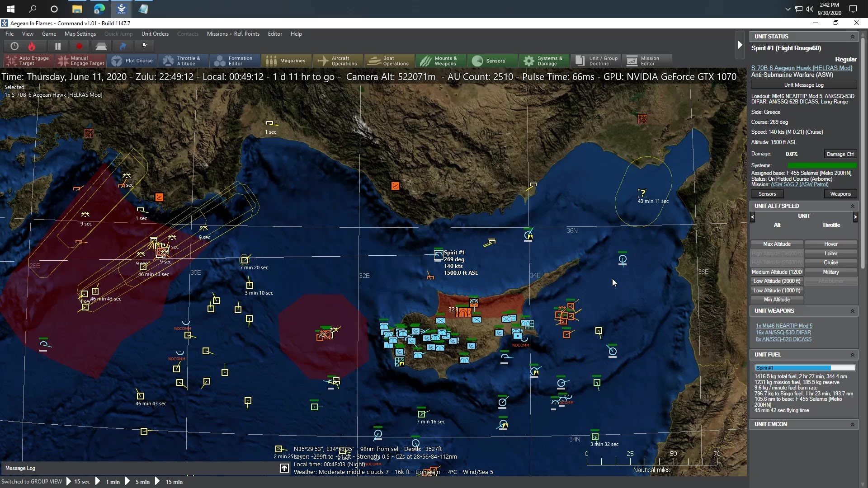Set altitude to Min Altitude
Viewport: 868px width, 488px height.
coord(777,300)
